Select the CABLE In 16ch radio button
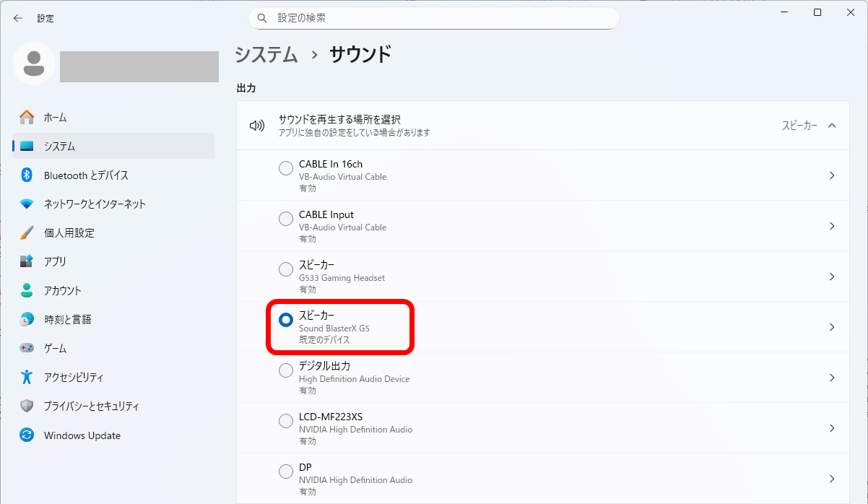868x504 pixels. (286, 168)
